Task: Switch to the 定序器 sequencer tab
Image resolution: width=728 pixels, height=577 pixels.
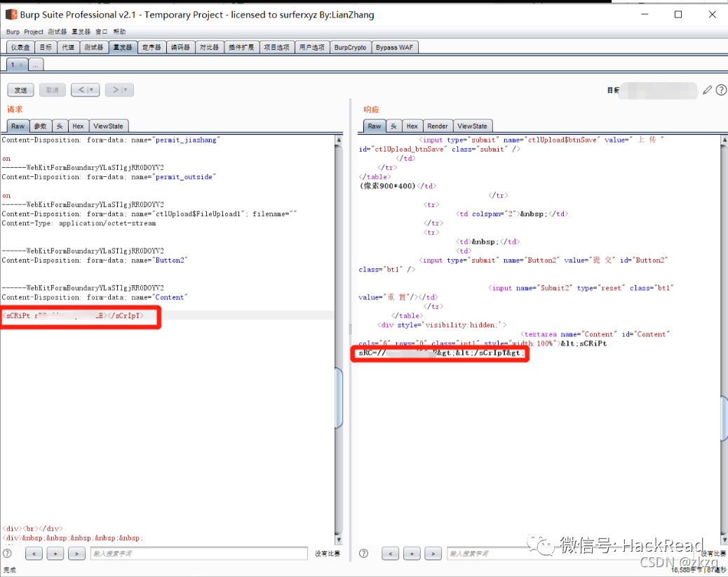Action: pyautogui.click(x=151, y=48)
